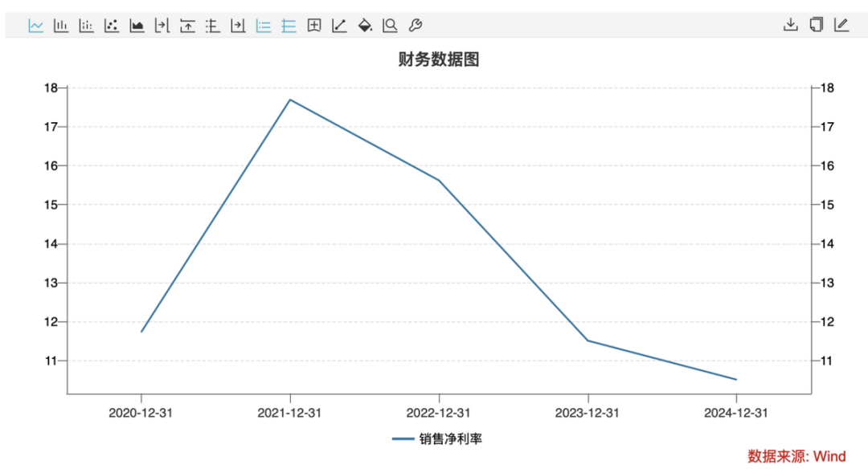Screen dimensions: 868x473
Task: Click the 数据来源: Wind source label
Action: point(796,456)
